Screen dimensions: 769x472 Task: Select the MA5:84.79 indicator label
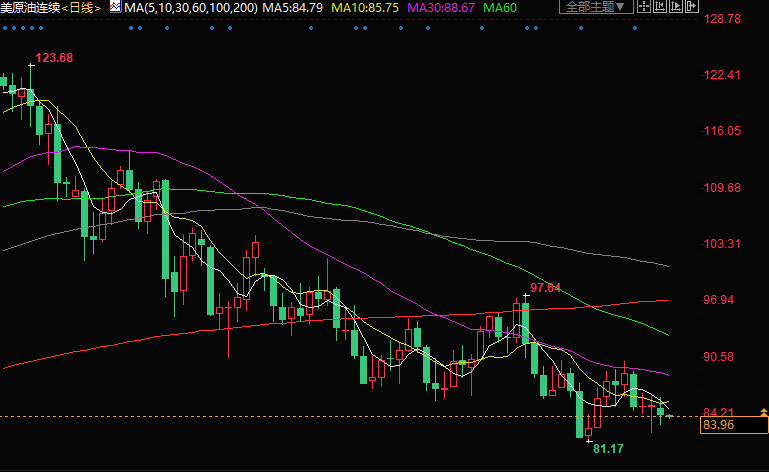tap(293, 7)
